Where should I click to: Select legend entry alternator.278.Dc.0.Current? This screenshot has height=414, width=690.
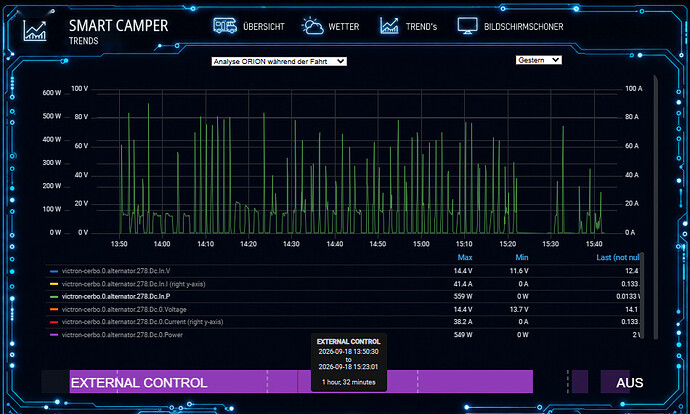point(143,322)
